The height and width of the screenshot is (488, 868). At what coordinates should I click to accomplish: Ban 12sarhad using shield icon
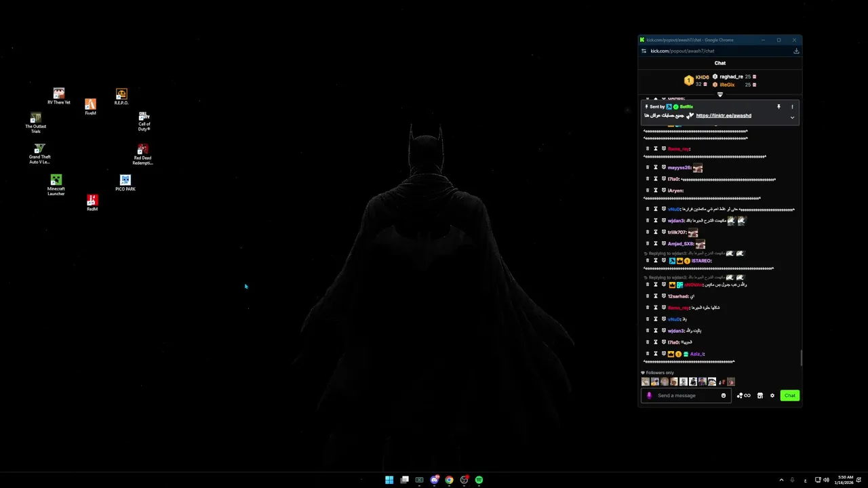click(x=664, y=296)
